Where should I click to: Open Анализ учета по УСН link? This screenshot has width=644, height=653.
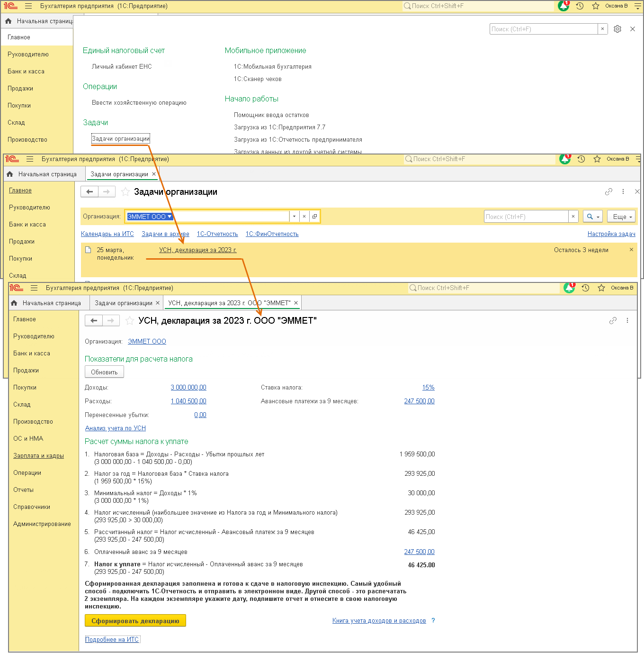coord(116,428)
